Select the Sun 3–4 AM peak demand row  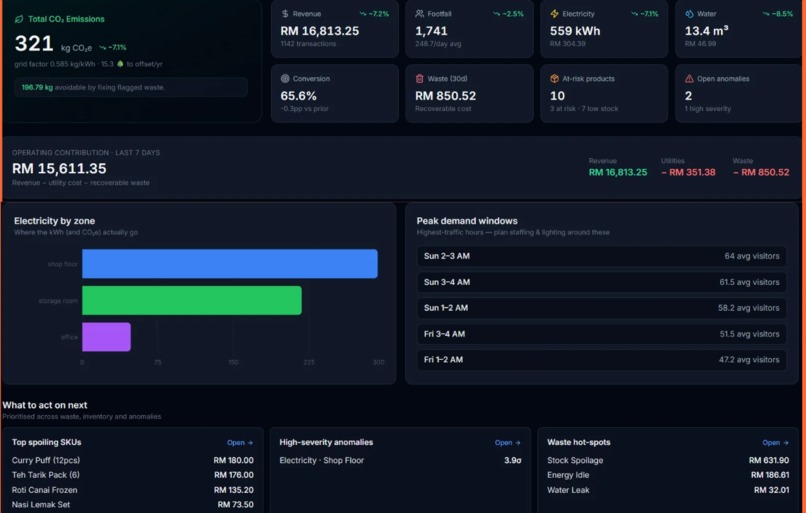tap(601, 282)
